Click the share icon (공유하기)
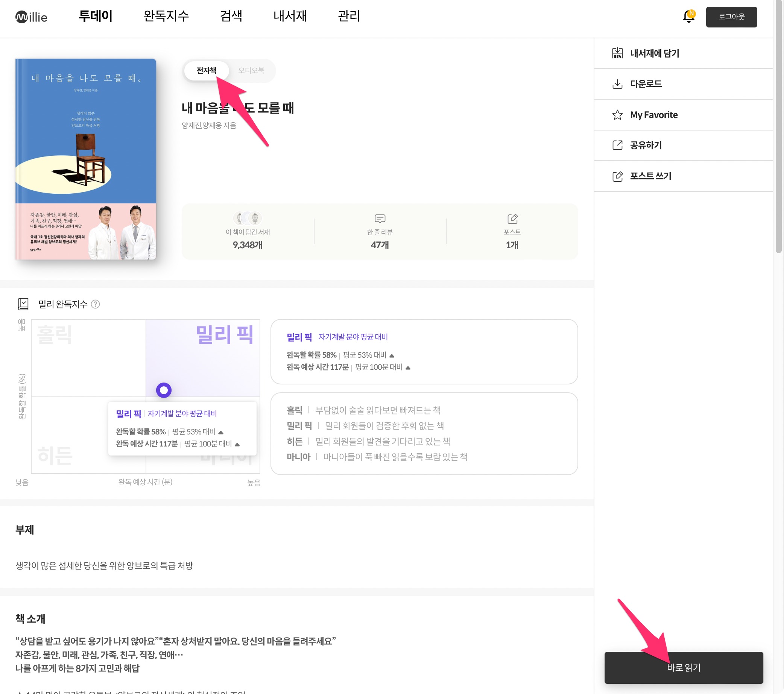The width and height of the screenshot is (784, 694). [x=617, y=145]
